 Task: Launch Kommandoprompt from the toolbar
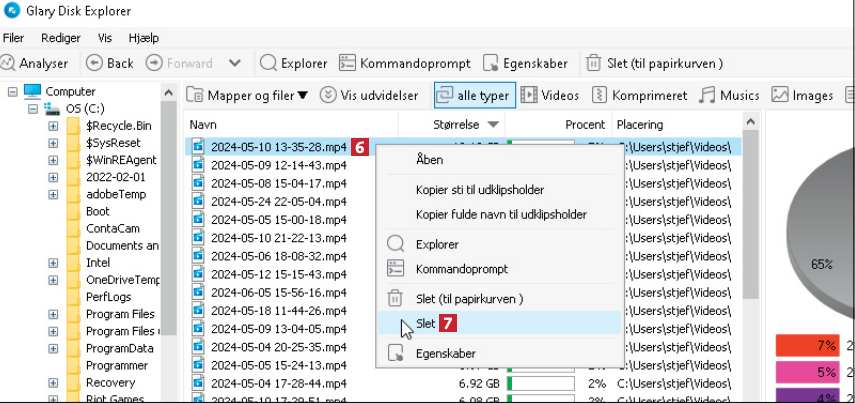point(348,63)
